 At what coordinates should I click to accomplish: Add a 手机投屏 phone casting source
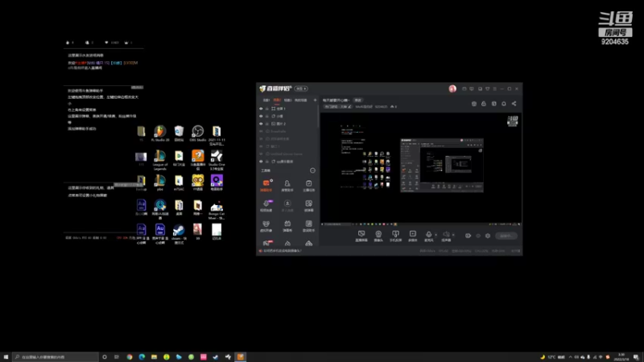[x=395, y=236]
